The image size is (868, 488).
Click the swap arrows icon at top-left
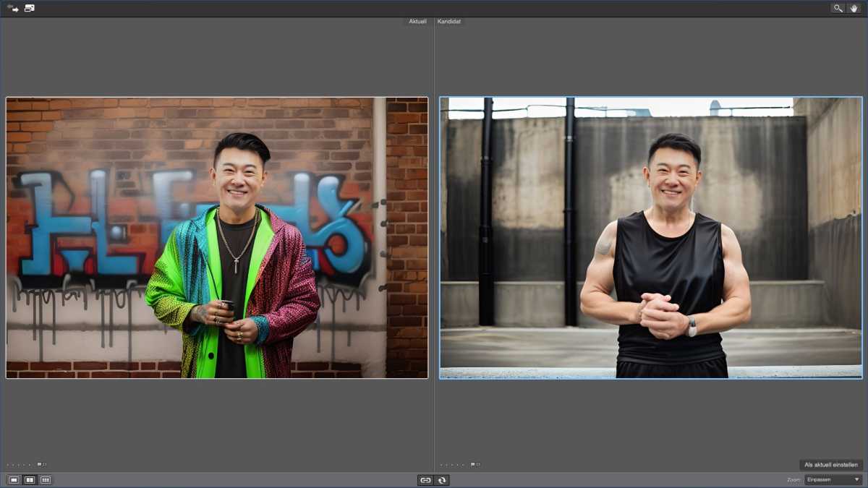(13, 8)
